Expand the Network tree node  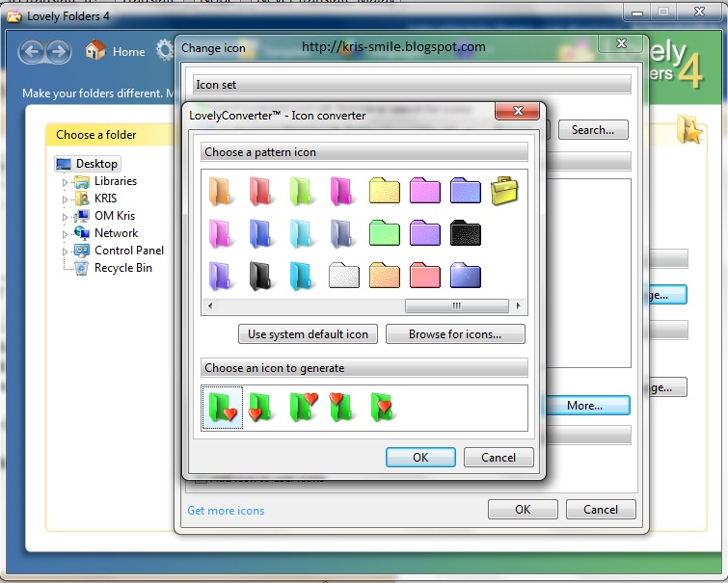point(65,234)
